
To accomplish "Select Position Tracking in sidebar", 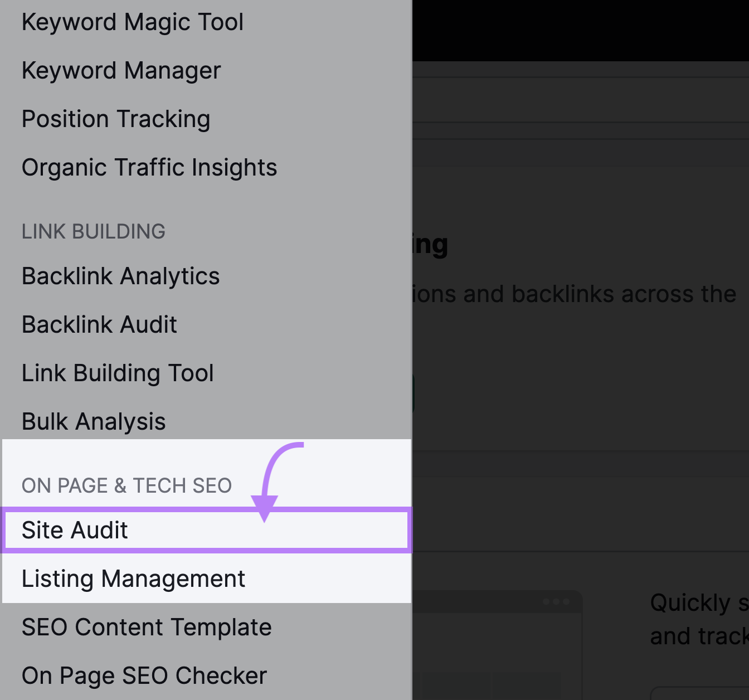I will [116, 119].
